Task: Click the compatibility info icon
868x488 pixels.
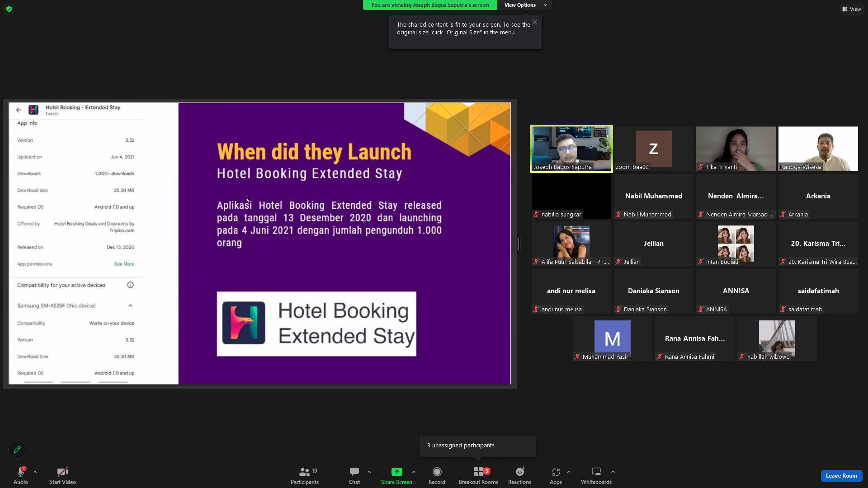Action: tap(130, 285)
